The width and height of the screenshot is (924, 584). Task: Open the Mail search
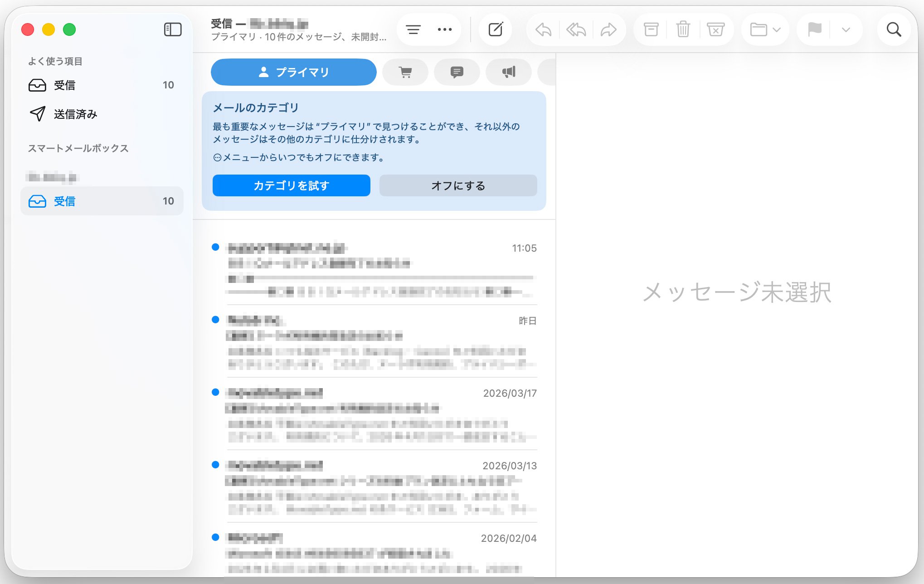click(x=893, y=29)
